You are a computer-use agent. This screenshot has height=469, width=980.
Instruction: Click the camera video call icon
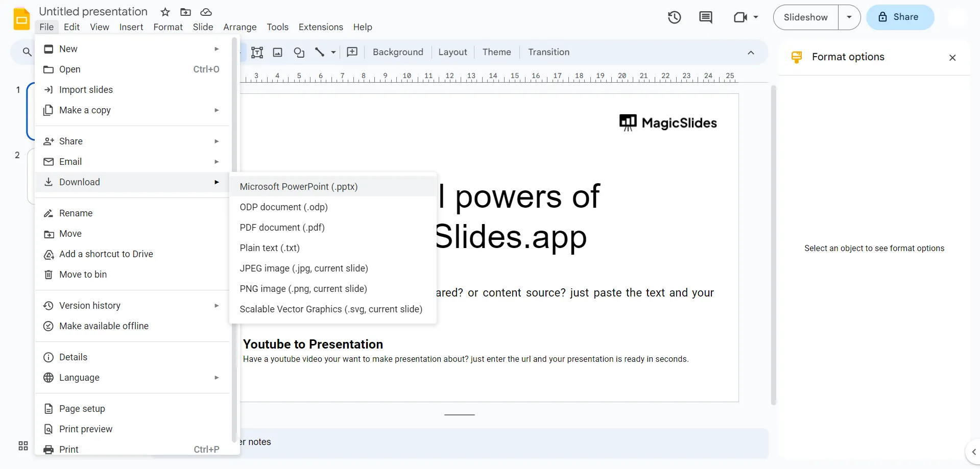[x=740, y=17]
